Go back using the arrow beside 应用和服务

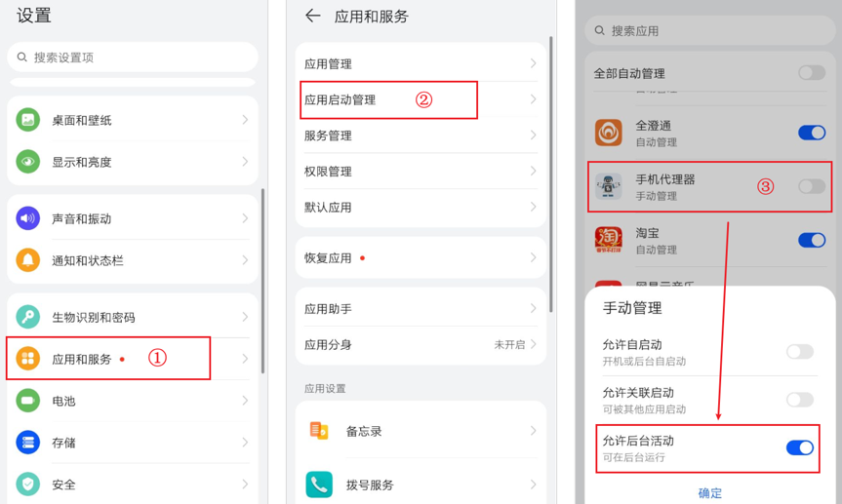pyautogui.click(x=312, y=16)
